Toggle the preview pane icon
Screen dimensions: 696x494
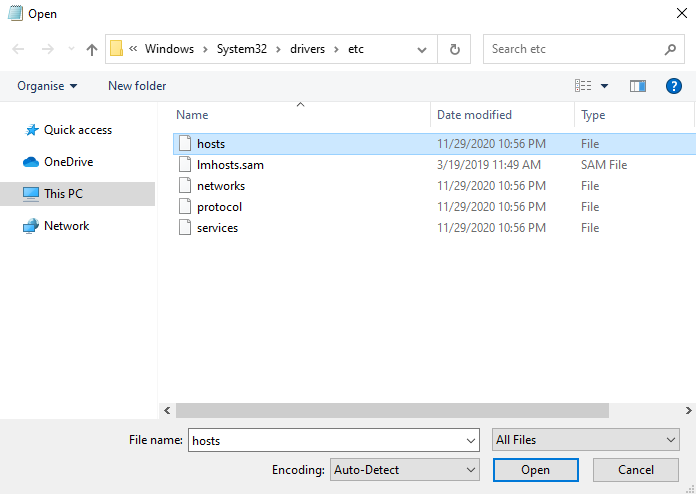point(637,86)
